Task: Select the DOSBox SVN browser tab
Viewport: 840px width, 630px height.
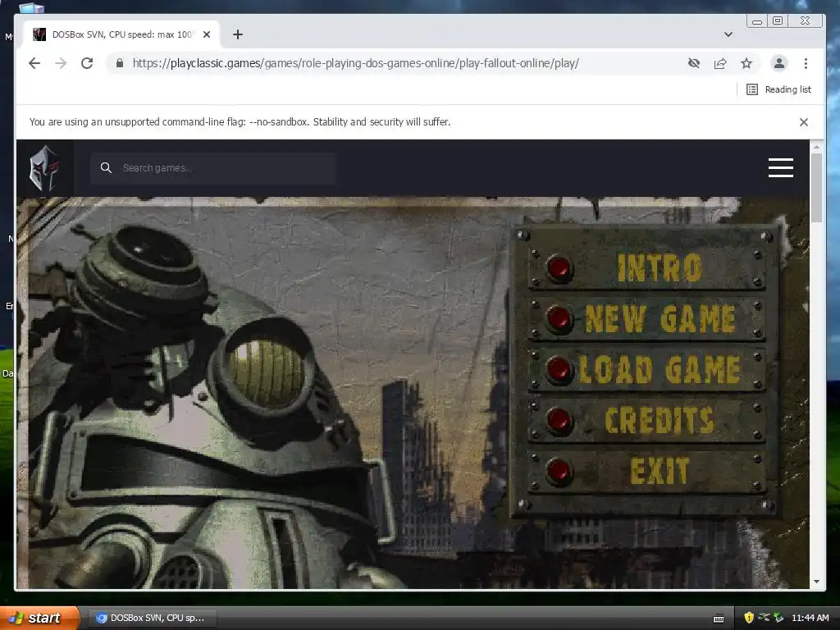Action: [122, 34]
